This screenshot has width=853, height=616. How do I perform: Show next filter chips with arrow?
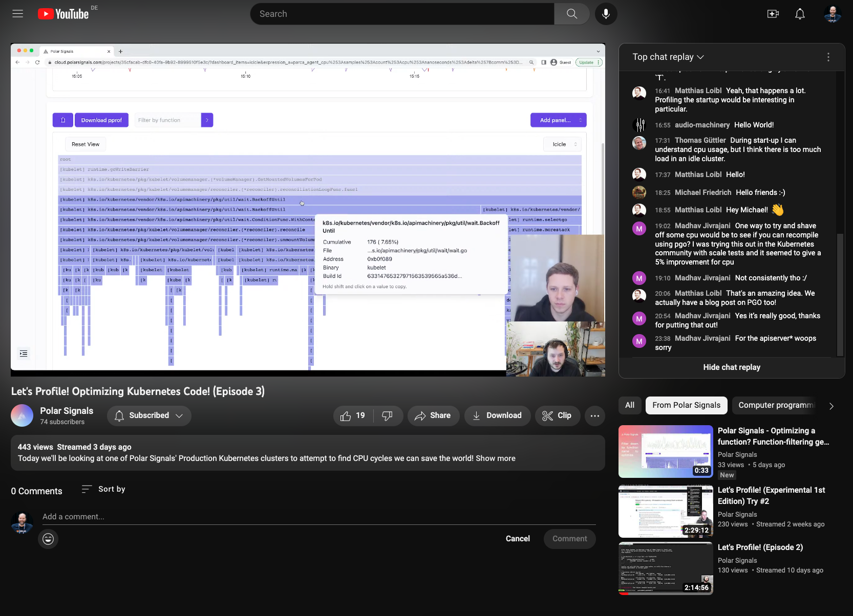(x=831, y=406)
